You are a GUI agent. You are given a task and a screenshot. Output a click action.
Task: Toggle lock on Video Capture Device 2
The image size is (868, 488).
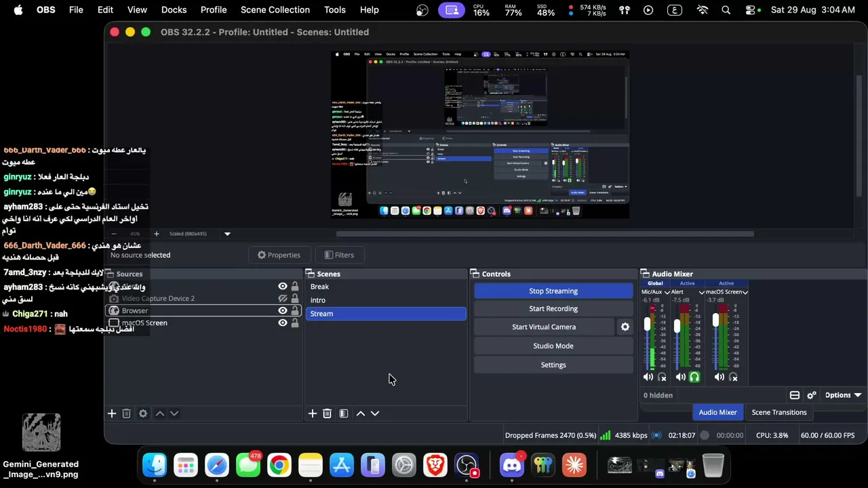click(295, 298)
